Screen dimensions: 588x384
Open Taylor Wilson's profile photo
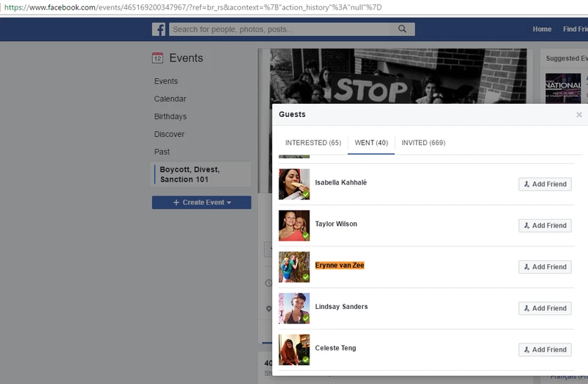[294, 226]
